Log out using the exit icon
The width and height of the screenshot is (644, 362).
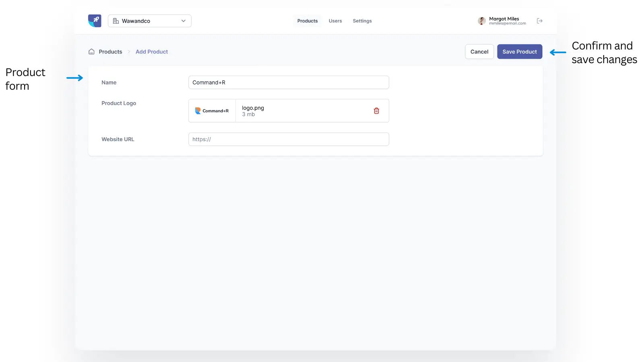(540, 21)
